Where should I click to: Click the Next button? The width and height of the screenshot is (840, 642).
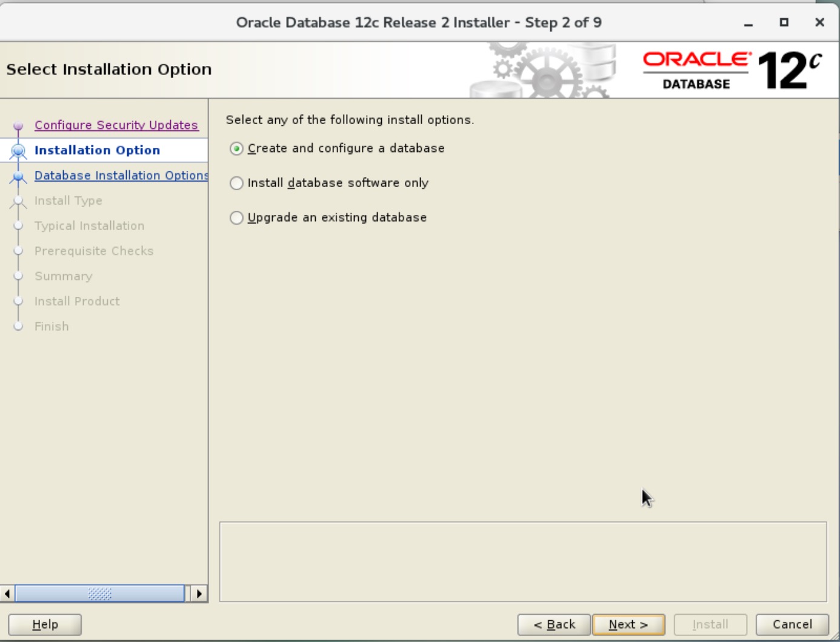point(628,624)
